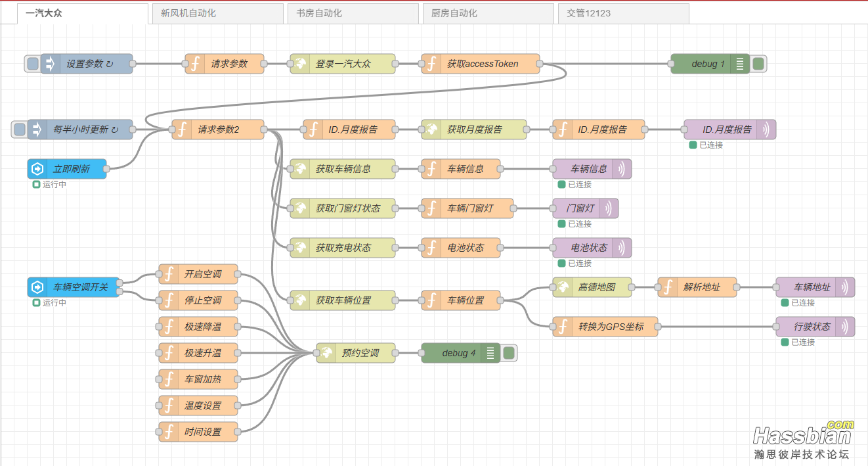
Task: Click the signal icon on 行驶状态 sensor node
Action: pos(844,327)
